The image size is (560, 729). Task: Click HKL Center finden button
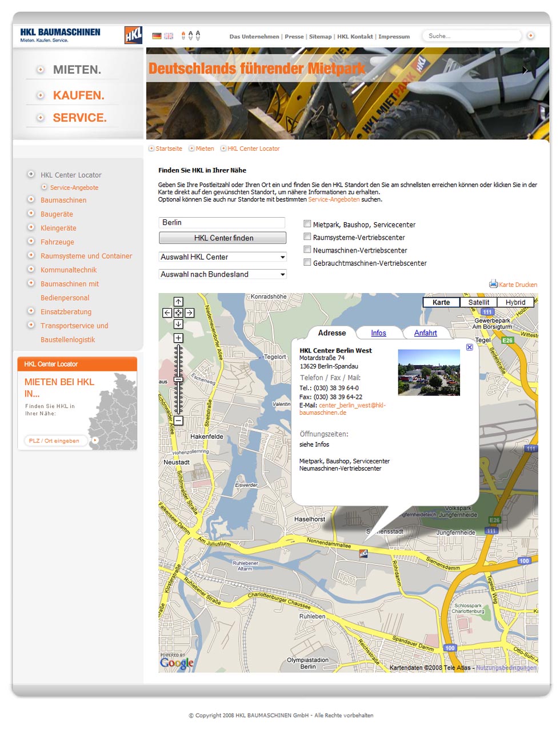(223, 238)
